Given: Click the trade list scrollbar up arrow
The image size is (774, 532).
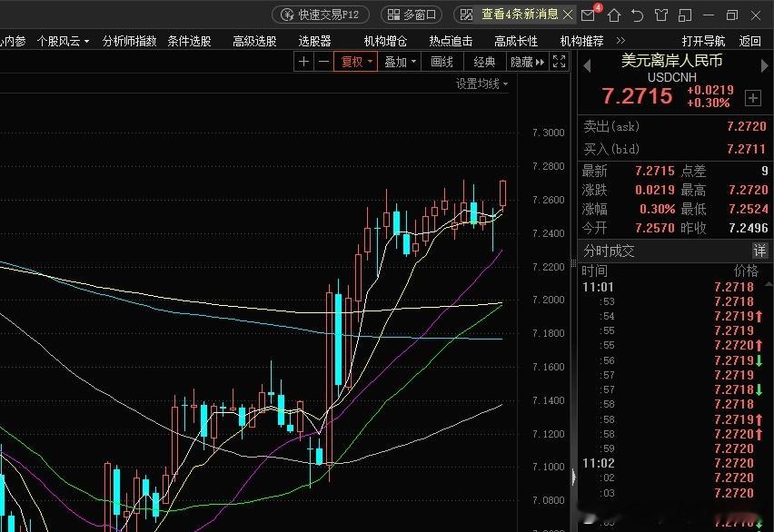Looking at the screenshot, I should tap(769, 285).
